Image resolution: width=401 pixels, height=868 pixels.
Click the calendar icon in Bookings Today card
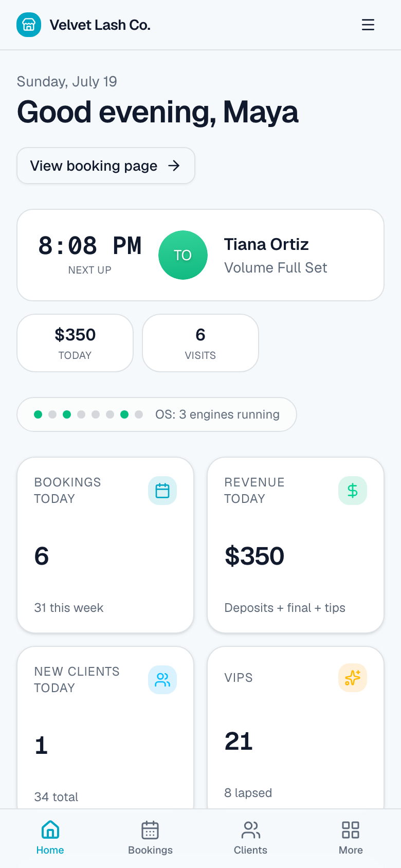click(x=162, y=491)
